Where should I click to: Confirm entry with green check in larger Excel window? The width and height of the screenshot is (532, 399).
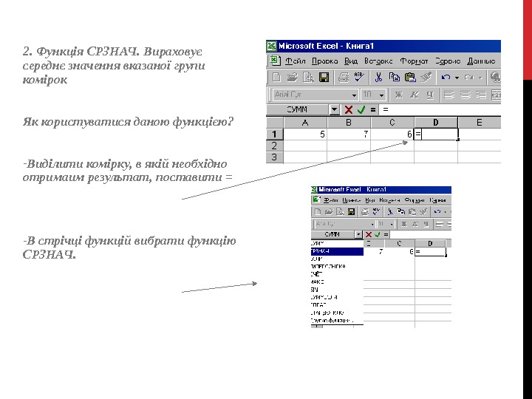click(x=361, y=109)
